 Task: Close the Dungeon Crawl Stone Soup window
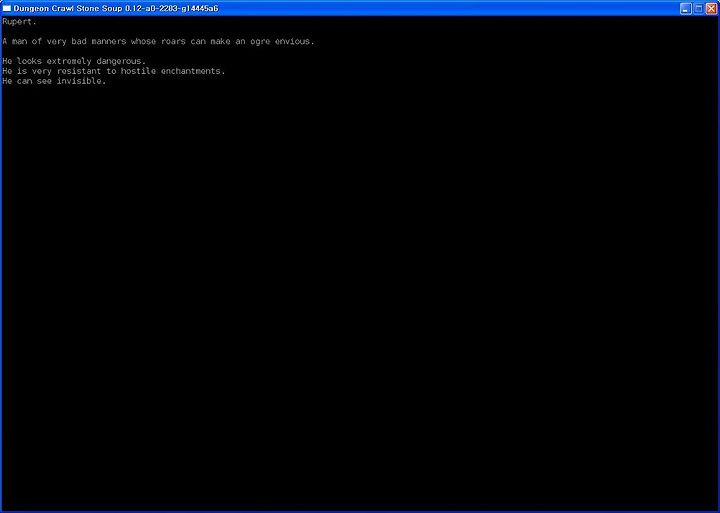[x=711, y=8]
